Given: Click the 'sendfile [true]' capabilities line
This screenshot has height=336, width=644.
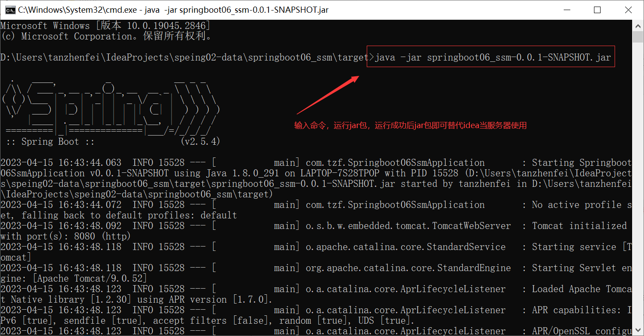Looking at the screenshot, I should coord(208,321).
